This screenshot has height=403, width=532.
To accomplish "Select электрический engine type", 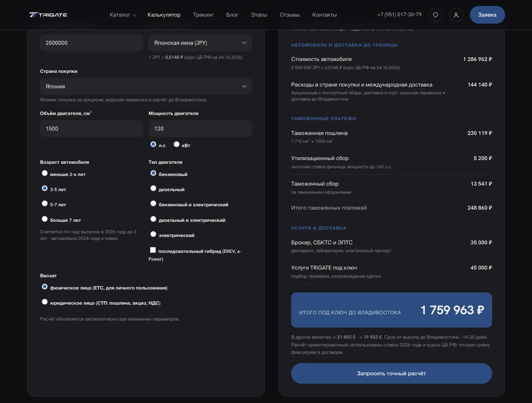I will tap(153, 234).
